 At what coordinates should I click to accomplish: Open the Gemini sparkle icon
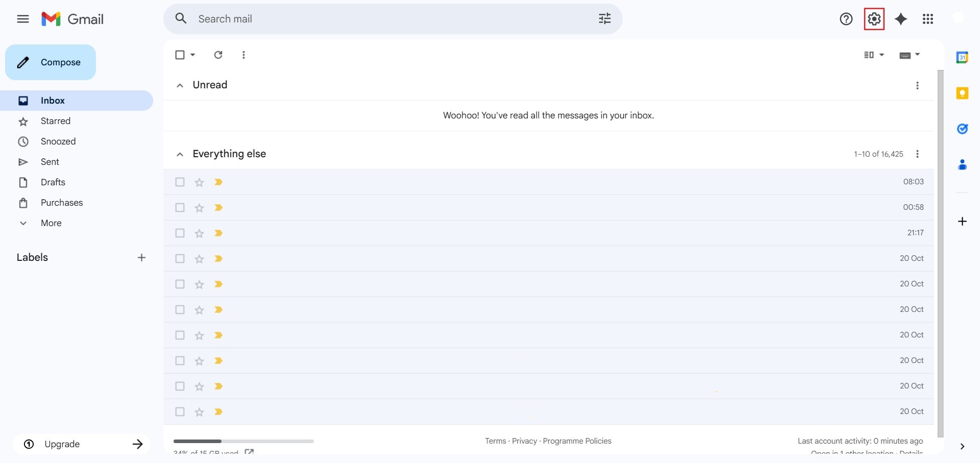(901, 19)
